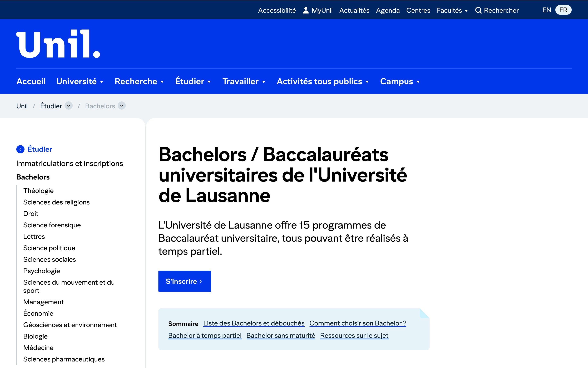Image resolution: width=588 pixels, height=368 pixels.
Task: Select the FR language option
Action: (x=563, y=10)
